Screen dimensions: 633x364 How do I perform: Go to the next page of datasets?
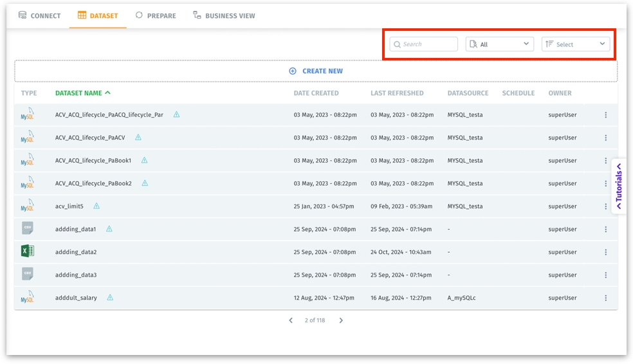(x=341, y=320)
